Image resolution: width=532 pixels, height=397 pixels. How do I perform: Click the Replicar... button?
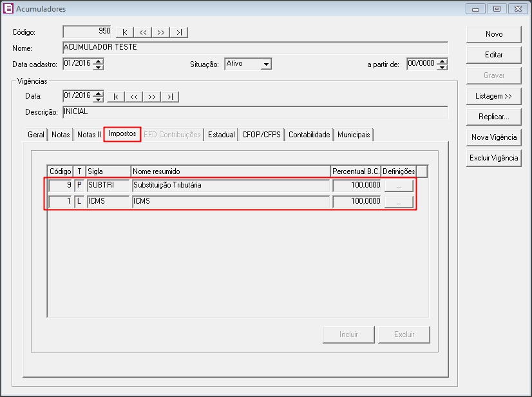tap(493, 117)
